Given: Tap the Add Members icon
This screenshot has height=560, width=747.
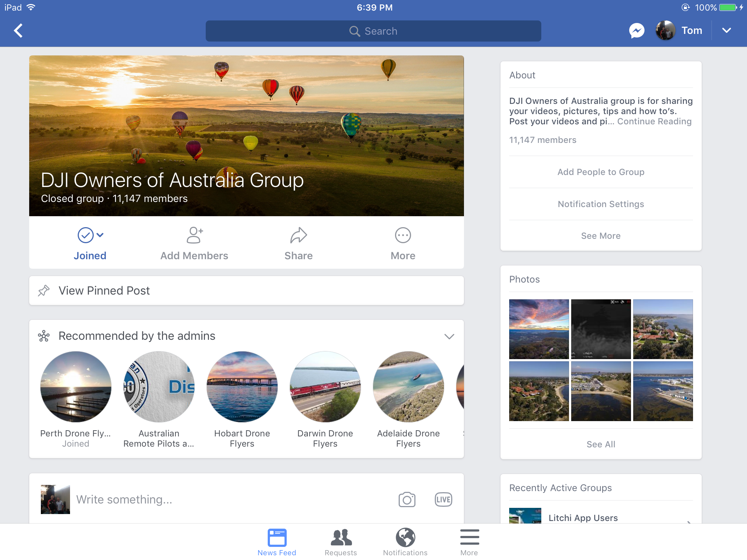Looking at the screenshot, I should point(194,235).
